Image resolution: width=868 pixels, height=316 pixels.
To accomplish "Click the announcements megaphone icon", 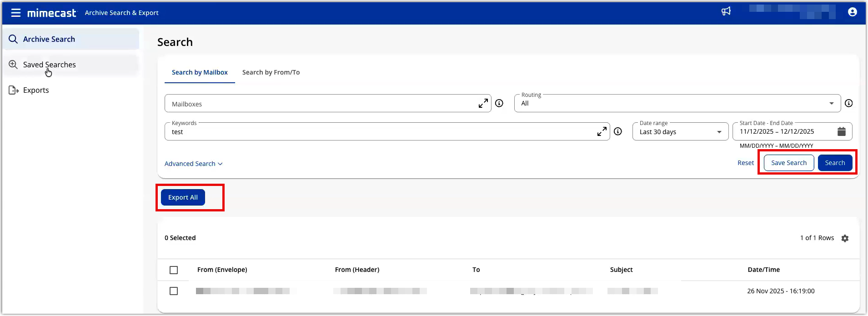I will pyautogui.click(x=726, y=11).
